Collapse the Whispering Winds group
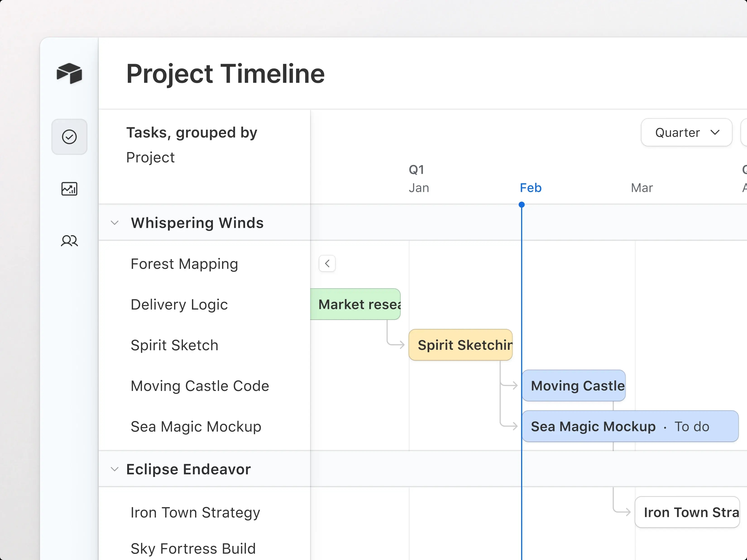The height and width of the screenshot is (560, 747). [115, 223]
